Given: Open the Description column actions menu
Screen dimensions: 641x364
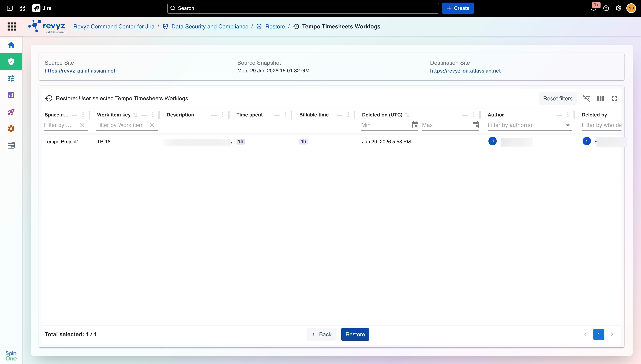Looking at the screenshot, I should (x=222, y=115).
